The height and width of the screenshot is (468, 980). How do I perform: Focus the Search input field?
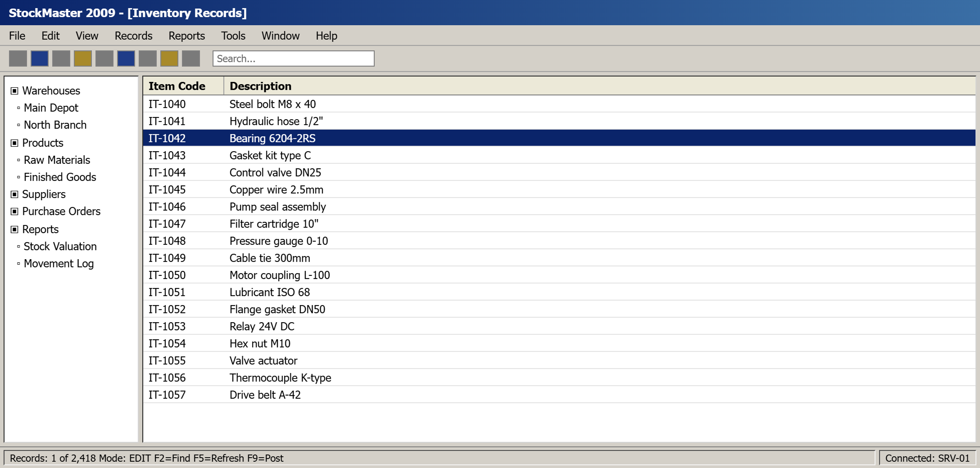(294, 58)
